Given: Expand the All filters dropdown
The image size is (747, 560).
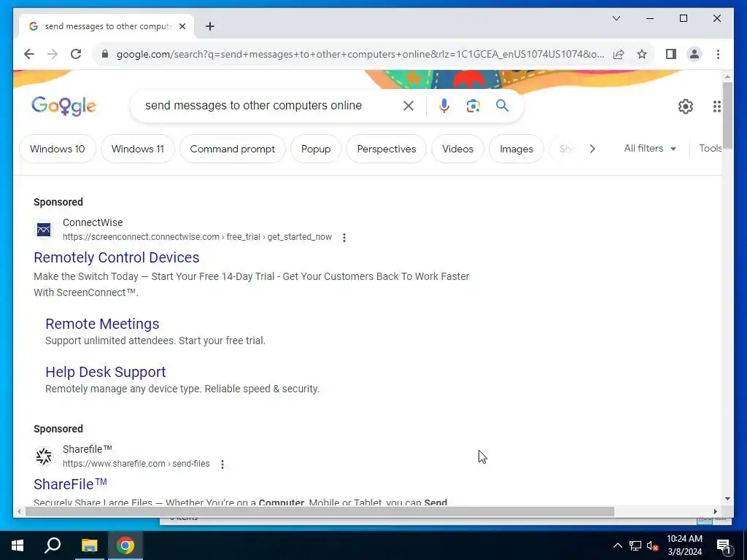Looking at the screenshot, I should [x=650, y=149].
